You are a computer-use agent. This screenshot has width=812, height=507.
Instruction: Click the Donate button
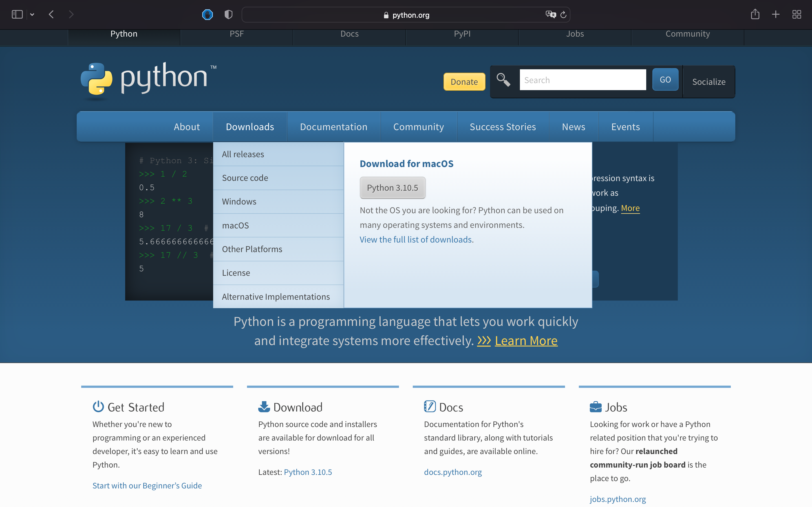(464, 81)
